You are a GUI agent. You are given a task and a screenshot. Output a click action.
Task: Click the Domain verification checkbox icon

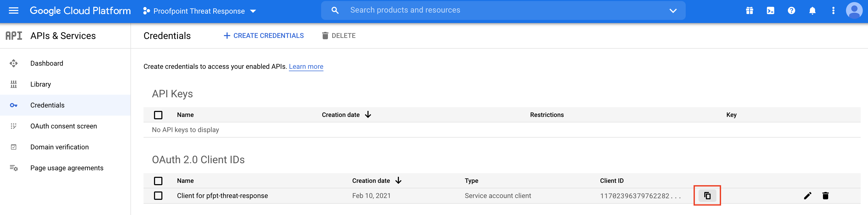point(13,147)
